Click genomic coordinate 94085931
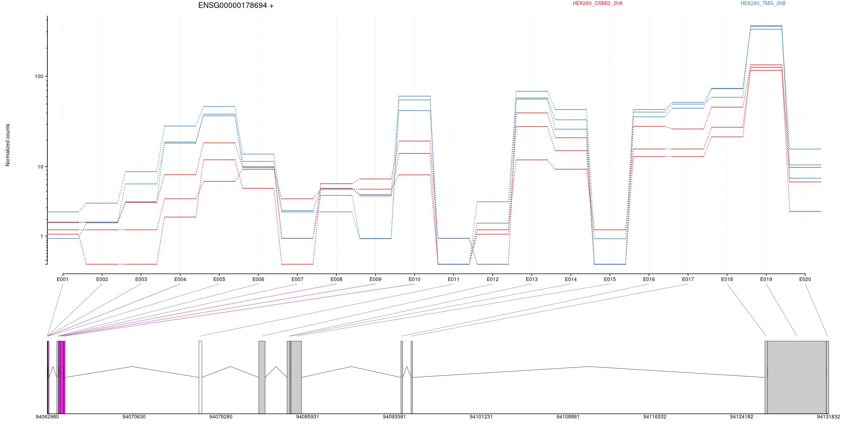Viewport: 868px width, 434px height. [307, 417]
